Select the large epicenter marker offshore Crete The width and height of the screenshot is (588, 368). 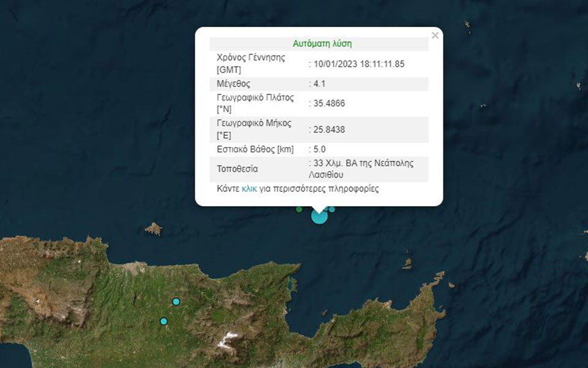[318, 218]
